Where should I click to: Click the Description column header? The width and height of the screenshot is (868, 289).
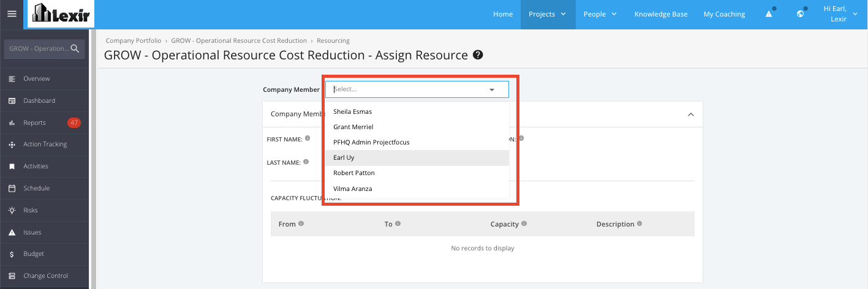click(616, 224)
